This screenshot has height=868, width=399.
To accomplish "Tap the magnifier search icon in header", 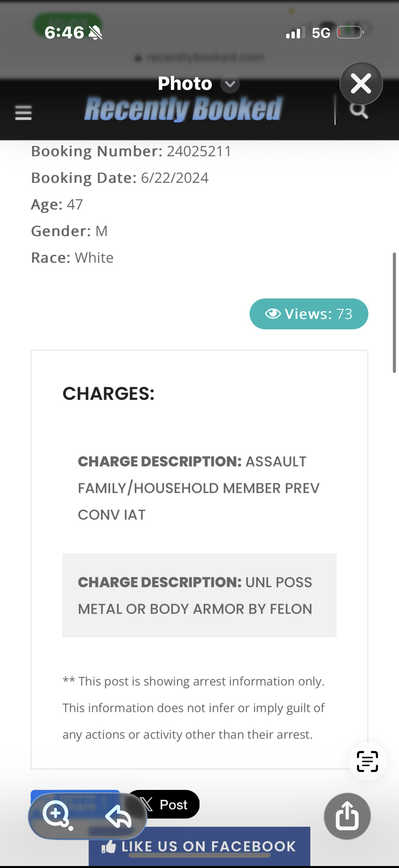I will coord(359,111).
